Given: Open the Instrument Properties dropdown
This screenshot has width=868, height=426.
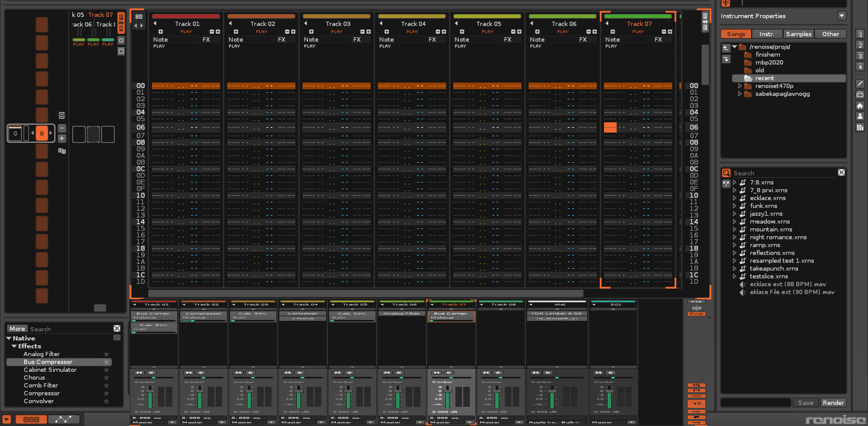Looking at the screenshot, I should tap(842, 16).
